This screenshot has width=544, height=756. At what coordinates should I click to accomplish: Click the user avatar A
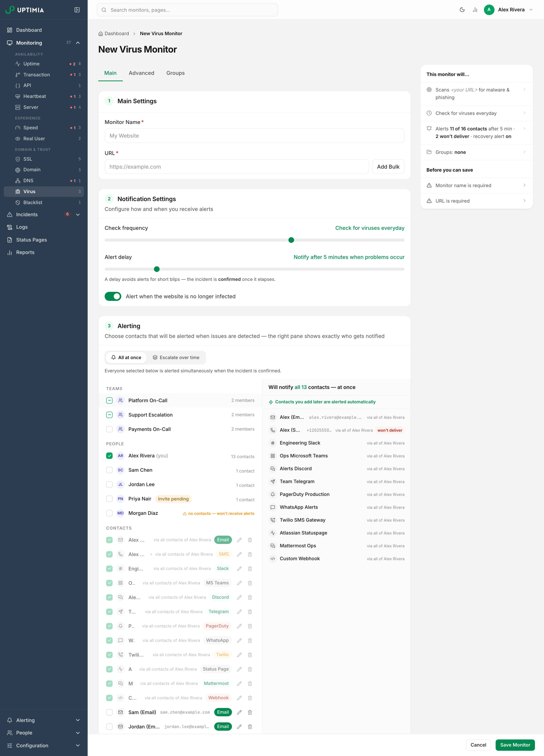(489, 10)
